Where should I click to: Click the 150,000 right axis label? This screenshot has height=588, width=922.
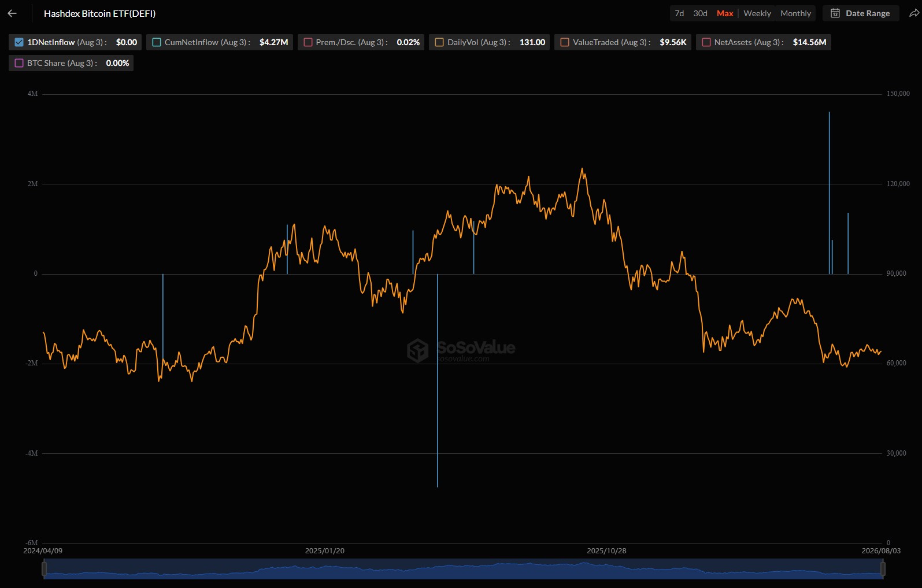898,94
